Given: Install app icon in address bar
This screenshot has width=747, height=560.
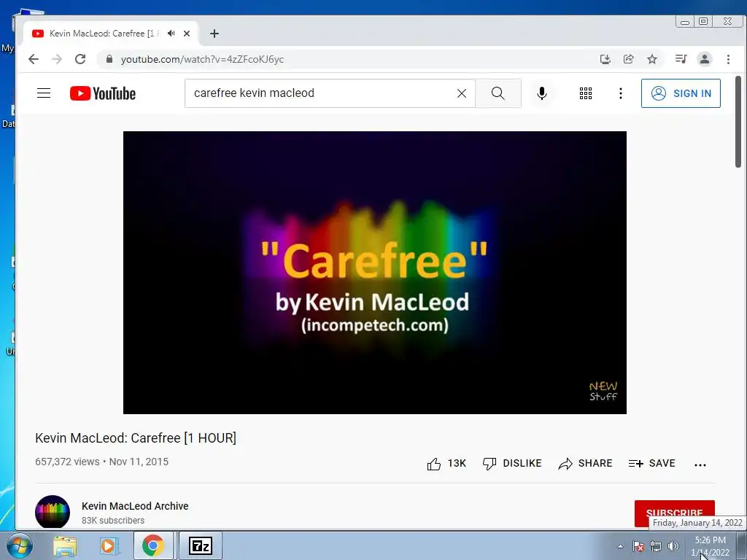Looking at the screenshot, I should point(605,59).
